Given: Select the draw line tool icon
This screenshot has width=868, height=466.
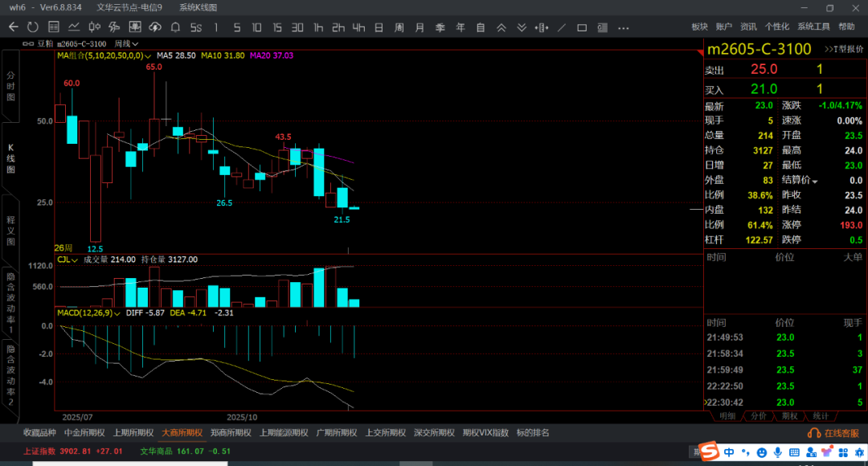Looking at the screenshot, I should [x=561, y=27].
